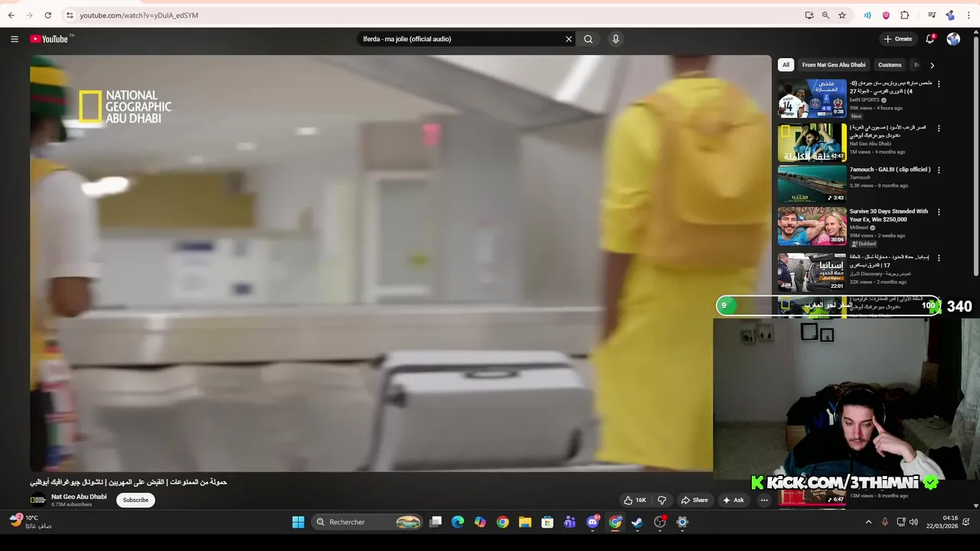Show hidden system tray icons chevron

[868, 522]
